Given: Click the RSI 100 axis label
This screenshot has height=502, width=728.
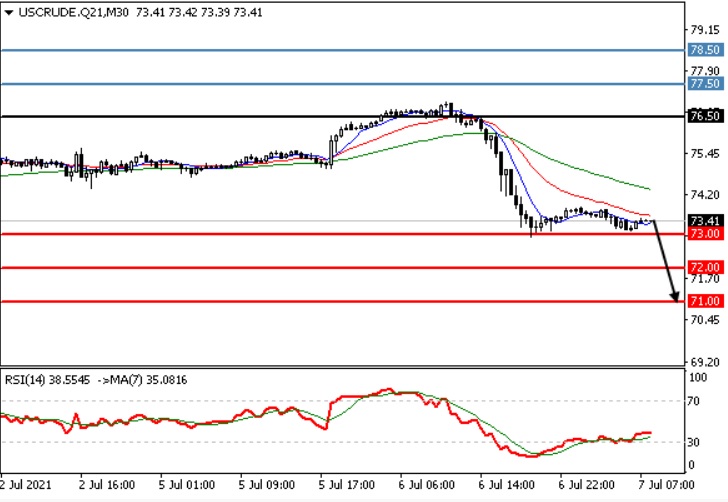Looking at the screenshot, I should pos(698,378).
